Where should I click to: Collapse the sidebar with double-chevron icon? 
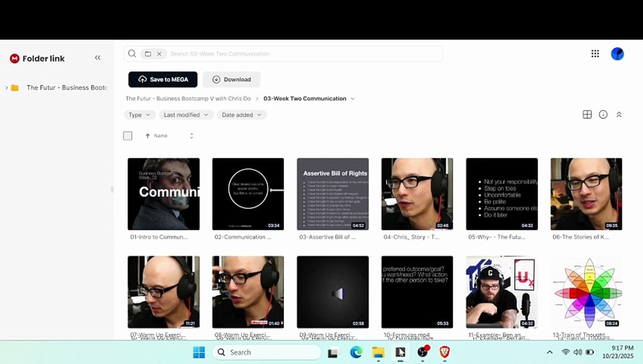point(98,58)
